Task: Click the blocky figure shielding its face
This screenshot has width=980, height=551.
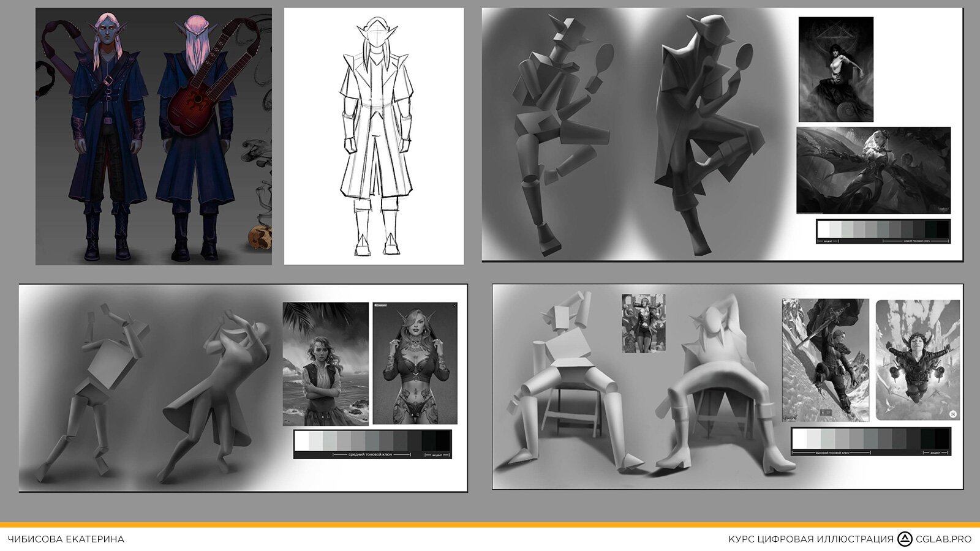Action: click(92, 392)
